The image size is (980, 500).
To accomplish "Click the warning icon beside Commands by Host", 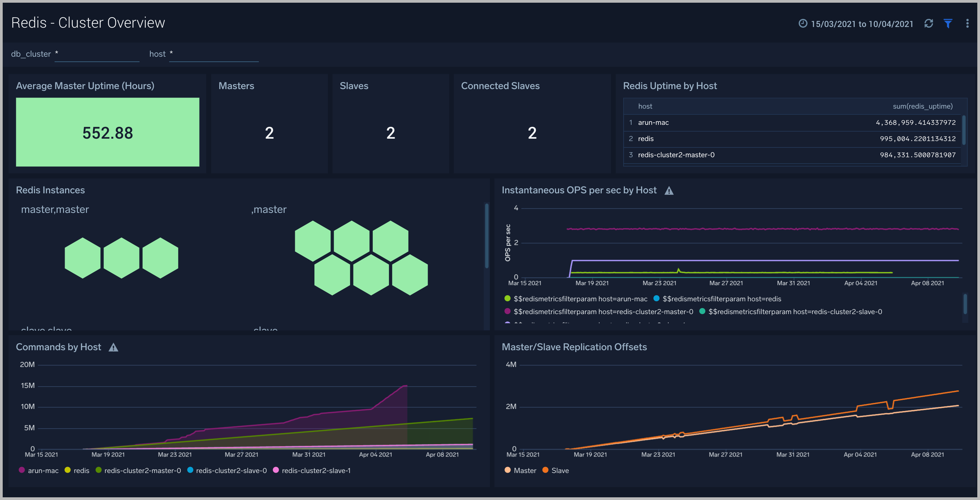I will [x=113, y=347].
